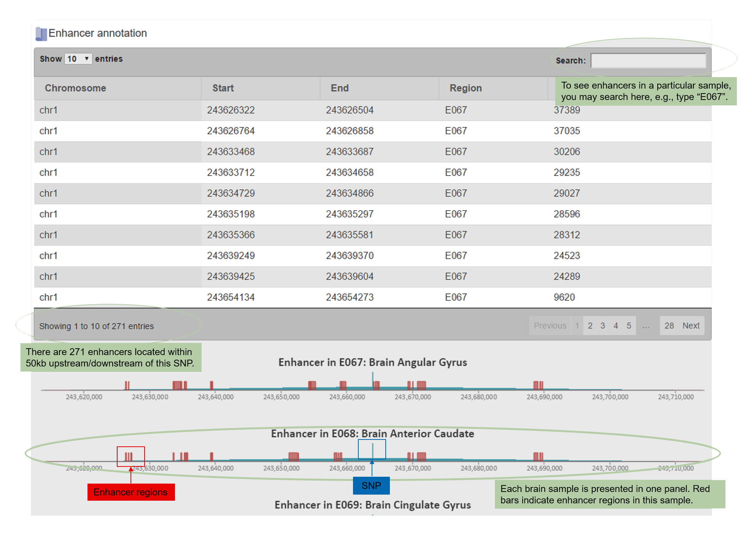Sort table by Chromosome column header
752x560 pixels.
[x=118, y=88]
